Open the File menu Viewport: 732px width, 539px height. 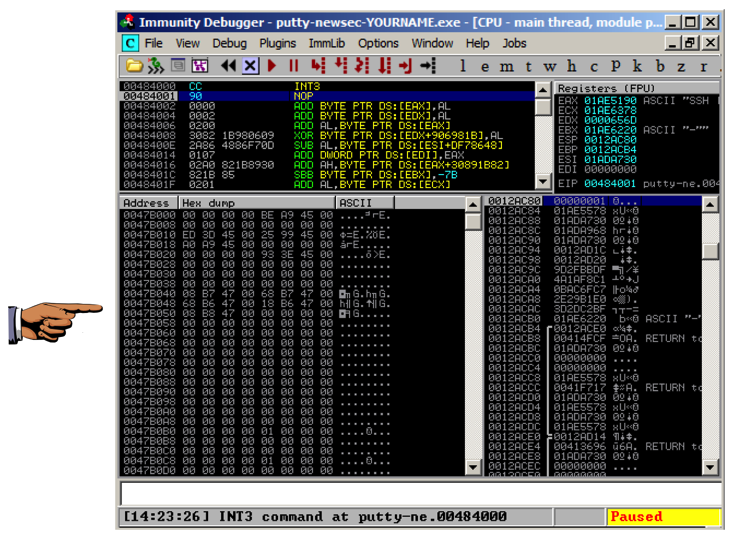click(x=153, y=43)
